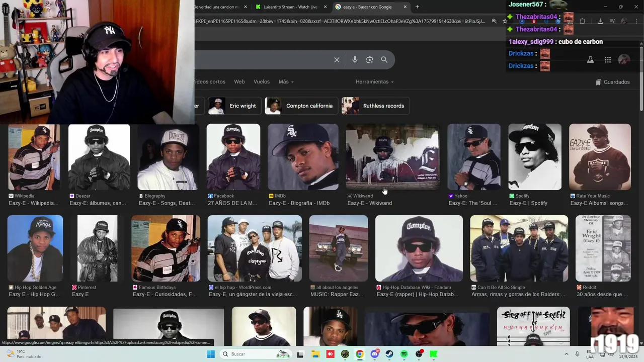The height and width of the screenshot is (362, 644).
Task: Open the Deezer Eazy-E álbumes link
Action: click(x=98, y=203)
